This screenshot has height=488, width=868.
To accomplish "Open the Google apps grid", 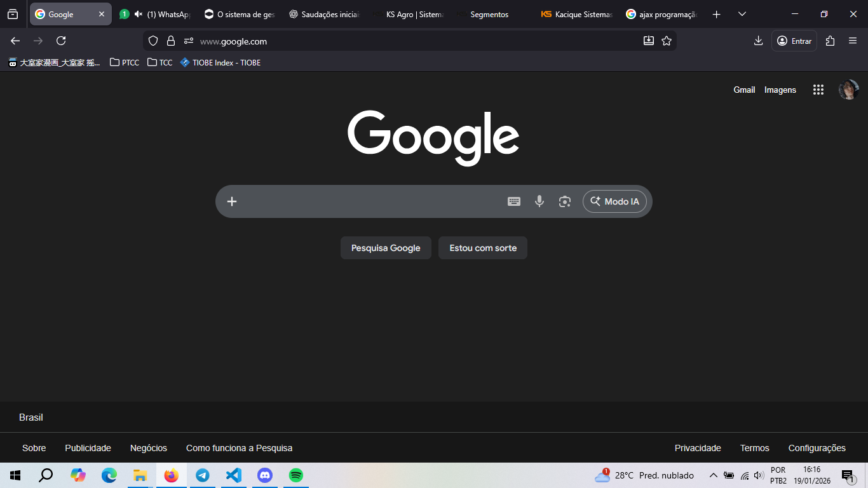I will click(818, 90).
